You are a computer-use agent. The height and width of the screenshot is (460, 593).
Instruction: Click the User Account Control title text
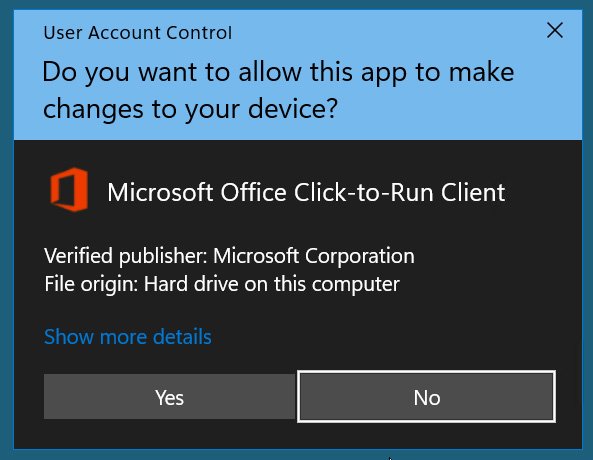point(138,33)
